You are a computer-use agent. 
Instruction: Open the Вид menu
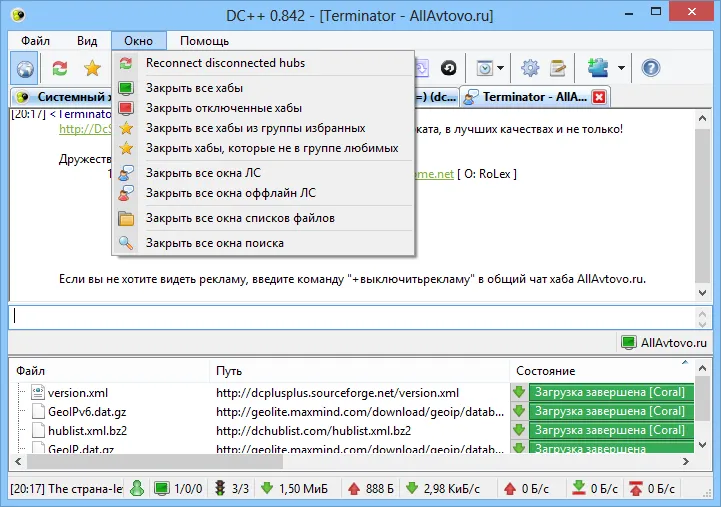tap(87, 41)
